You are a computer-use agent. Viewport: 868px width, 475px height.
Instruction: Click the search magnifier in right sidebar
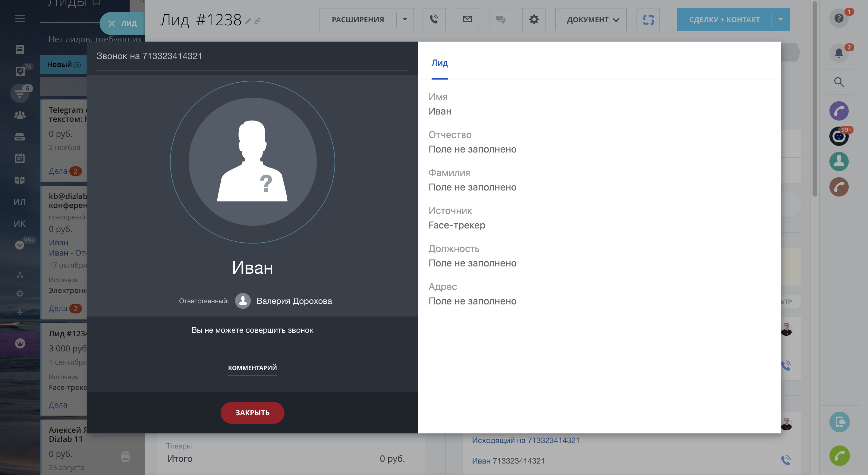pos(839,82)
